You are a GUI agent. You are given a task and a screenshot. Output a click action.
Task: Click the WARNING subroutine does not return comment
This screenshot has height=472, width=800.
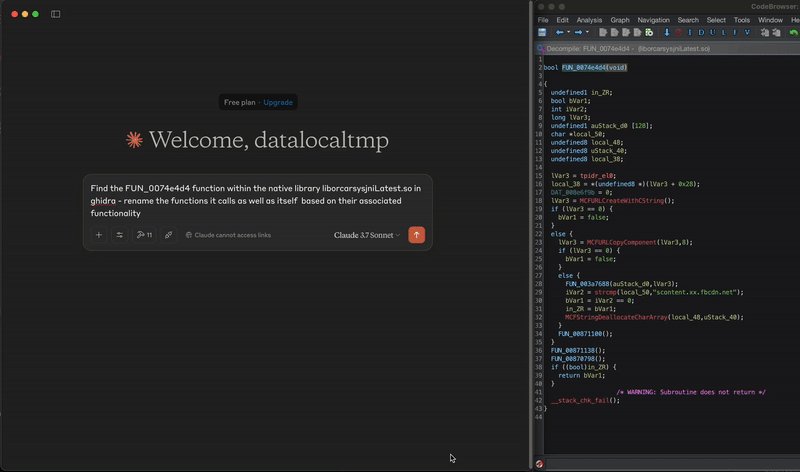tap(691, 392)
